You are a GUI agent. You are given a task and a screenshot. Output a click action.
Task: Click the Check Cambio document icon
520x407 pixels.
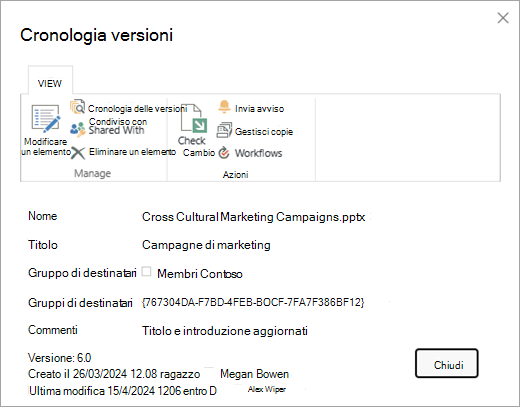point(194,119)
